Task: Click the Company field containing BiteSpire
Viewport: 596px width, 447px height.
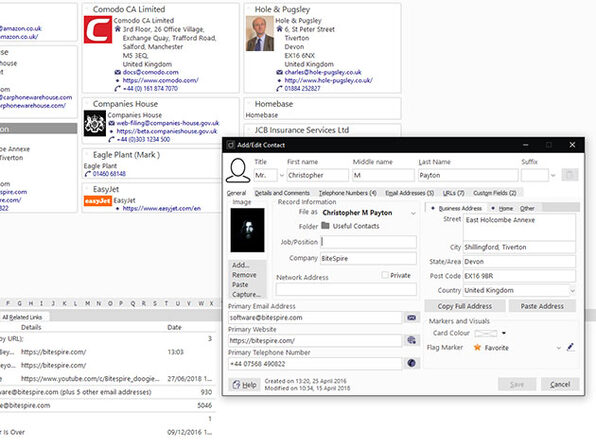Action: point(368,258)
